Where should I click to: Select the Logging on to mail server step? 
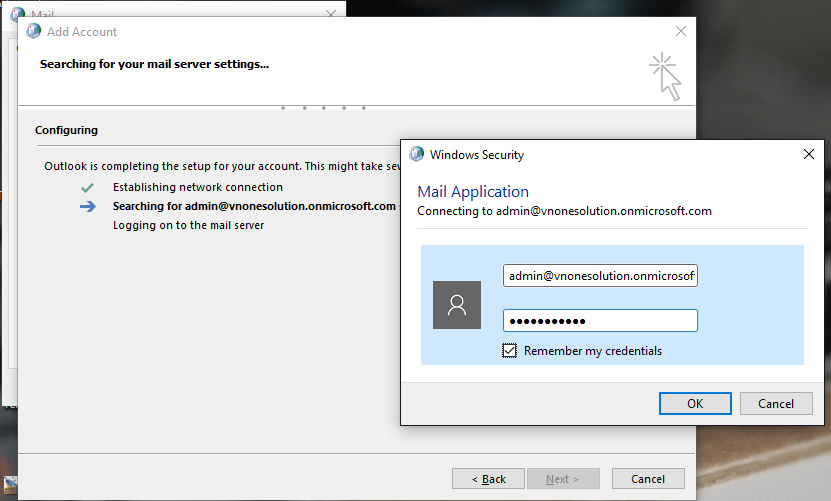(x=188, y=225)
